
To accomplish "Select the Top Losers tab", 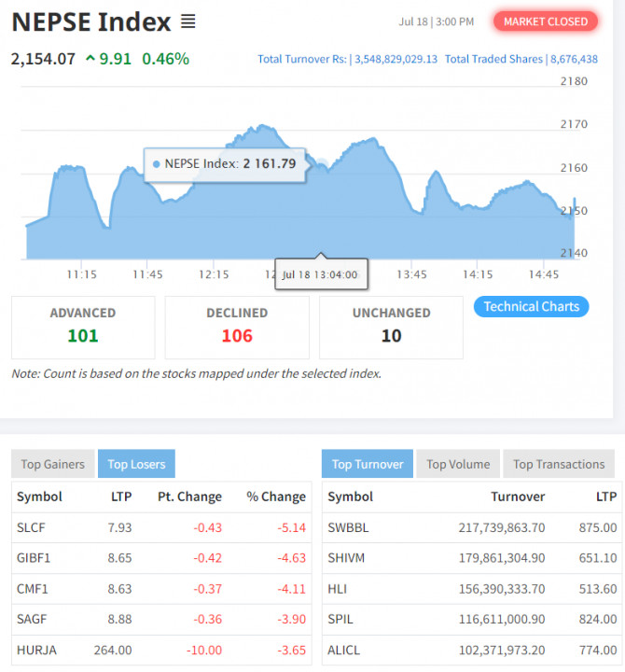I will point(136,464).
